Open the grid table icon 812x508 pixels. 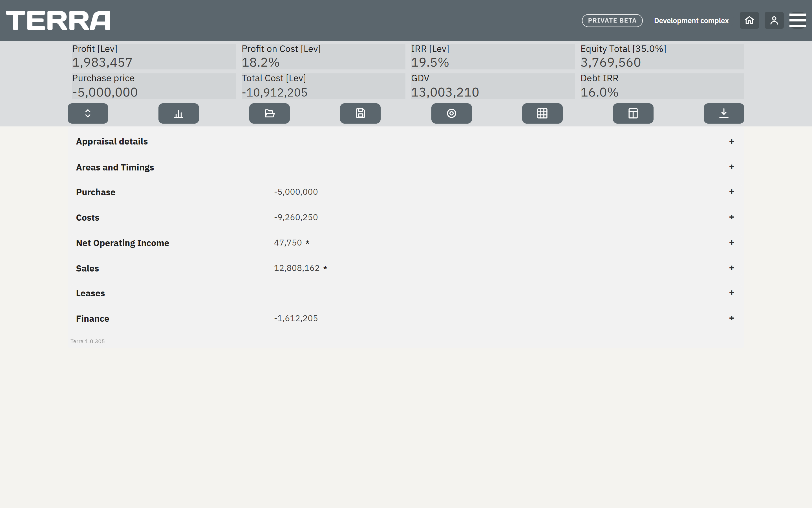pos(542,113)
